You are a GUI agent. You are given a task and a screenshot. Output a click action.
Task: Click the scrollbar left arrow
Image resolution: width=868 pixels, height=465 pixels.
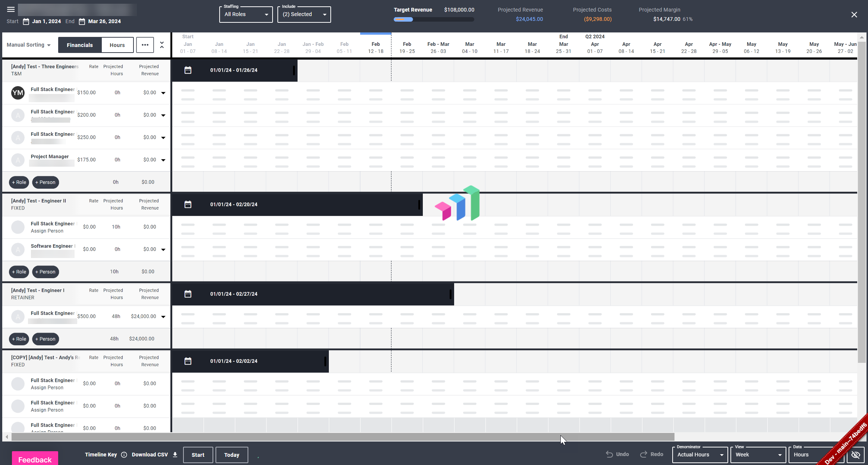[7, 437]
